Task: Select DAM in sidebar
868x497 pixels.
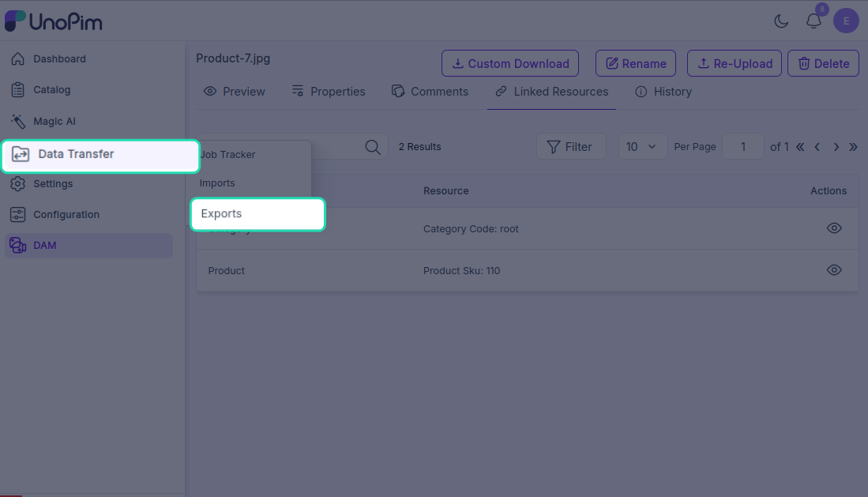Action: (x=88, y=246)
